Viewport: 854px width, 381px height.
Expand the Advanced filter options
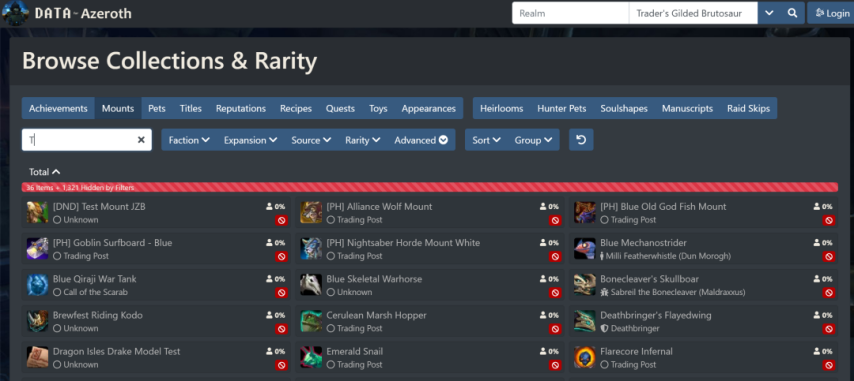click(x=421, y=140)
